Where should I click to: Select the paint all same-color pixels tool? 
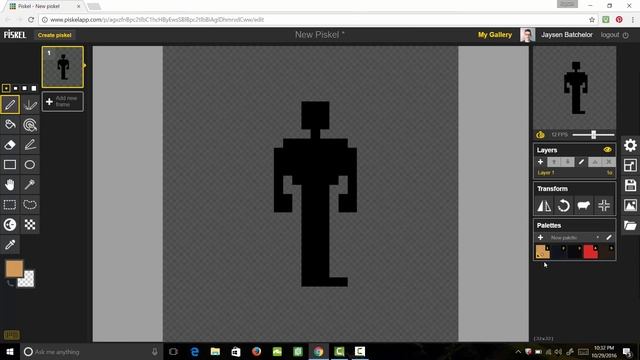(30, 124)
